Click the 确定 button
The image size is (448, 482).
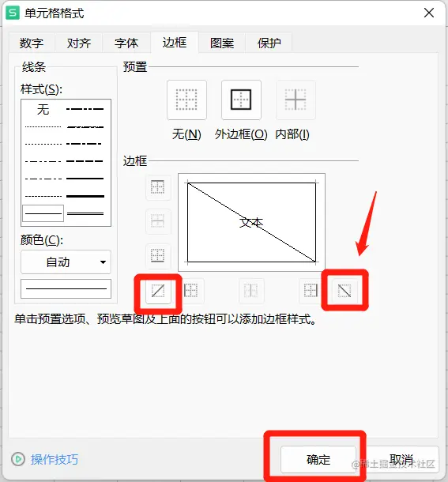[x=318, y=459]
